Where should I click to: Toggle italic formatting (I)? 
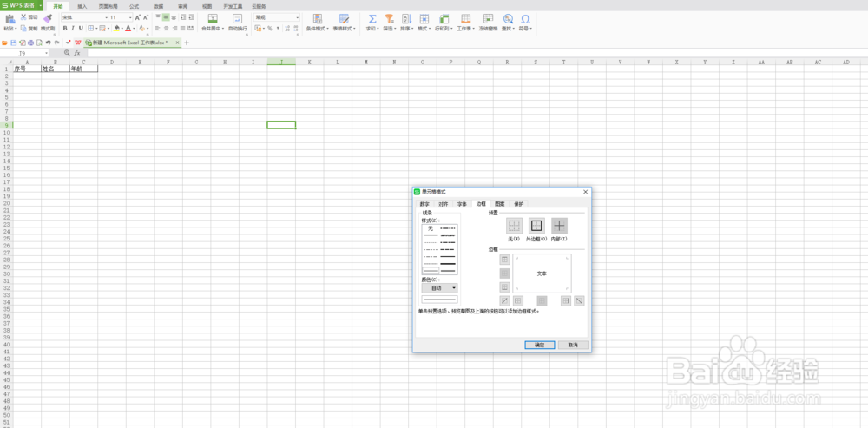(x=73, y=29)
